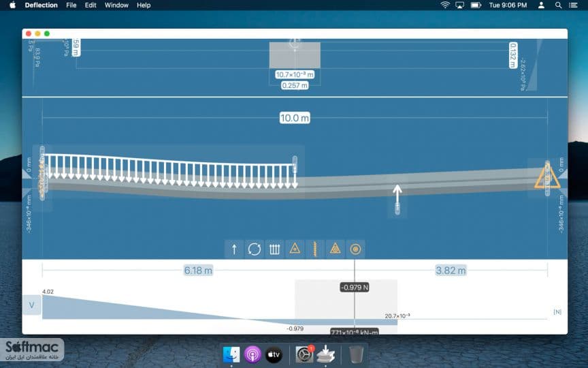Open Spotlight search in menu bar
The height and width of the screenshot is (368, 588).
pyautogui.click(x=558, y=5)
